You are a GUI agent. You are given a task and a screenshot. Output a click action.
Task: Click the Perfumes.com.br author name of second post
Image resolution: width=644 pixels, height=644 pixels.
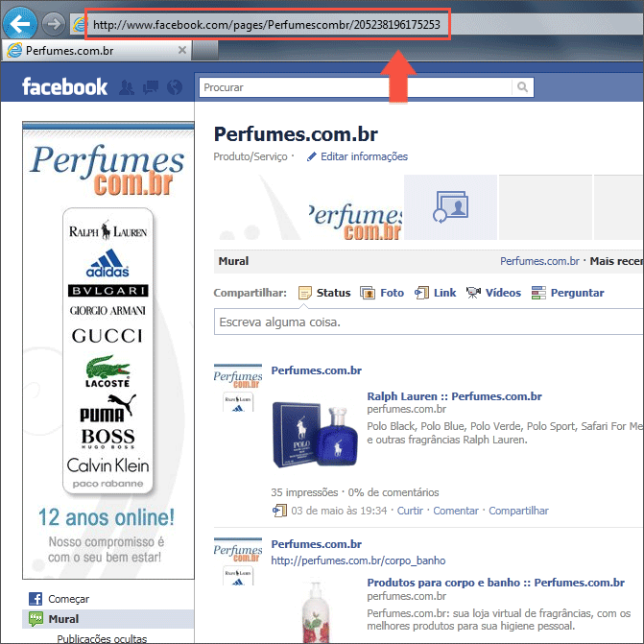[317, 544]
